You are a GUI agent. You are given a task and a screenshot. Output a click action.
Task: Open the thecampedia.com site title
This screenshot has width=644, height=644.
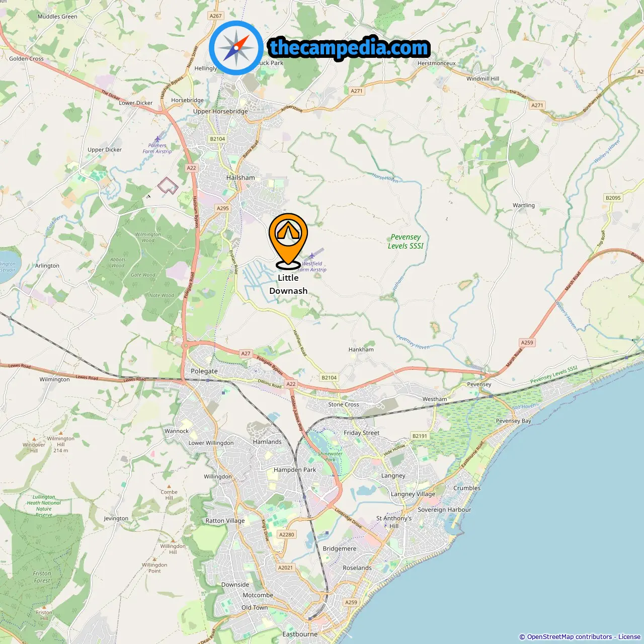(x=349, y=48)
